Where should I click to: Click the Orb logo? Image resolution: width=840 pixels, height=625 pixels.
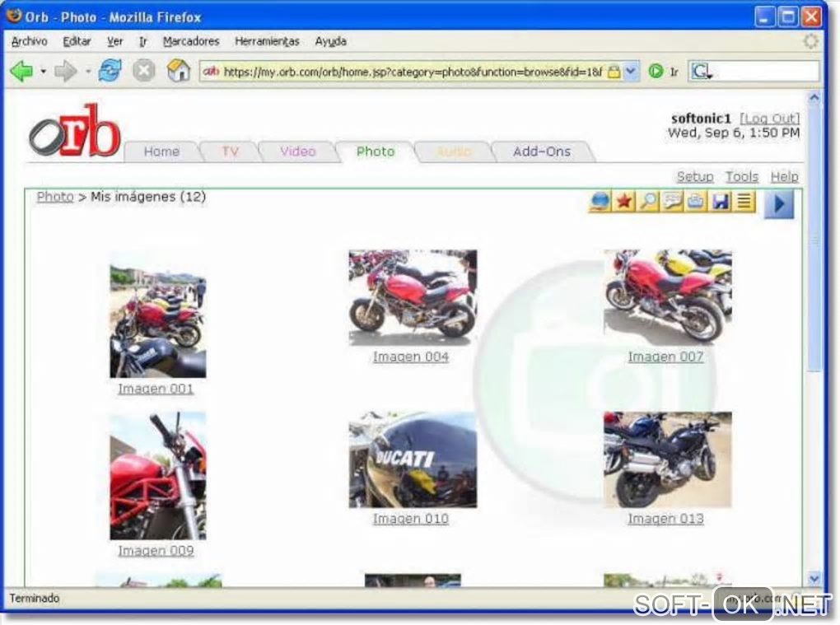point(74,131)
